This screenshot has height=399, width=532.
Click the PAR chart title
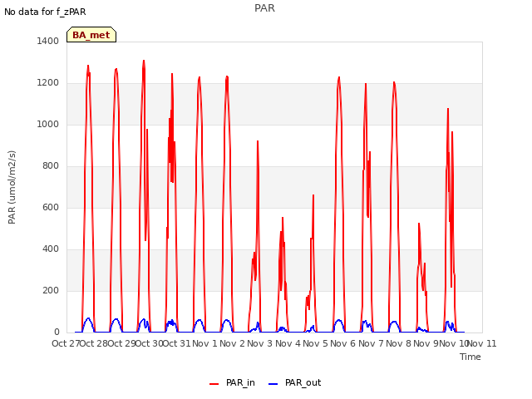tap(264, 8)
